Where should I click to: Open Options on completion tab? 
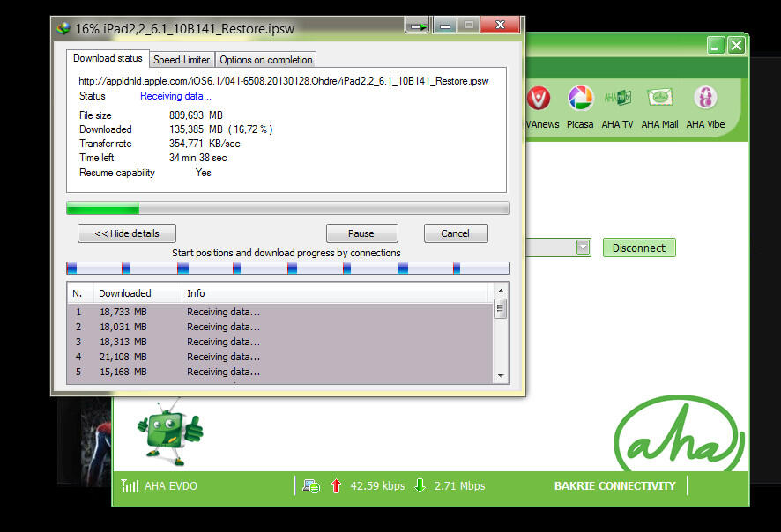[266, 60]
